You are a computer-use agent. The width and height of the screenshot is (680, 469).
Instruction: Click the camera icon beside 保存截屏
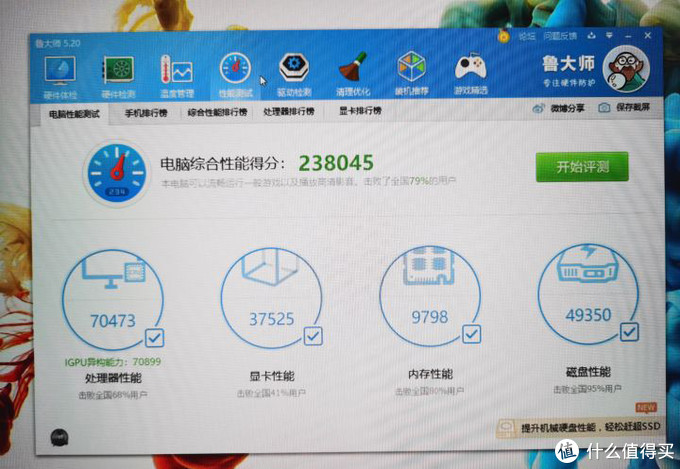pos(604,108)
